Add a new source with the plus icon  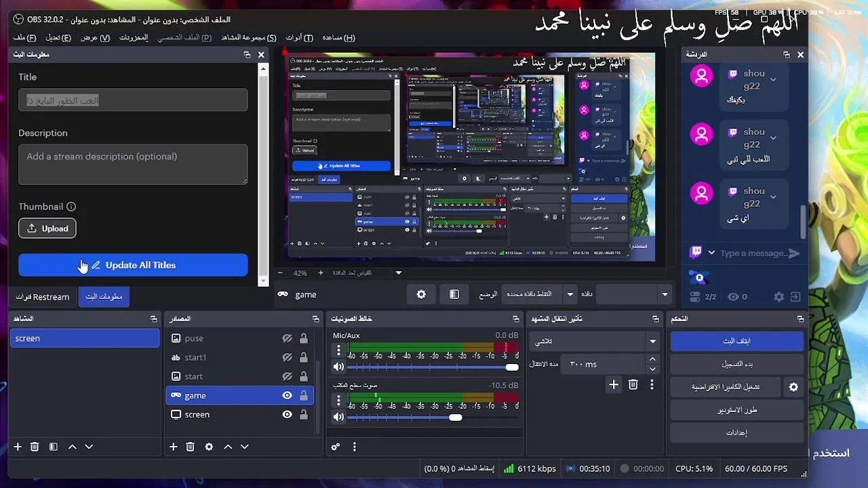click(174, 447)
